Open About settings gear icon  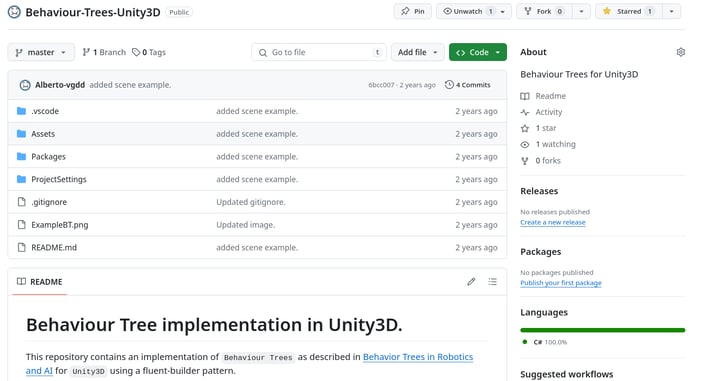click(681, 52)
